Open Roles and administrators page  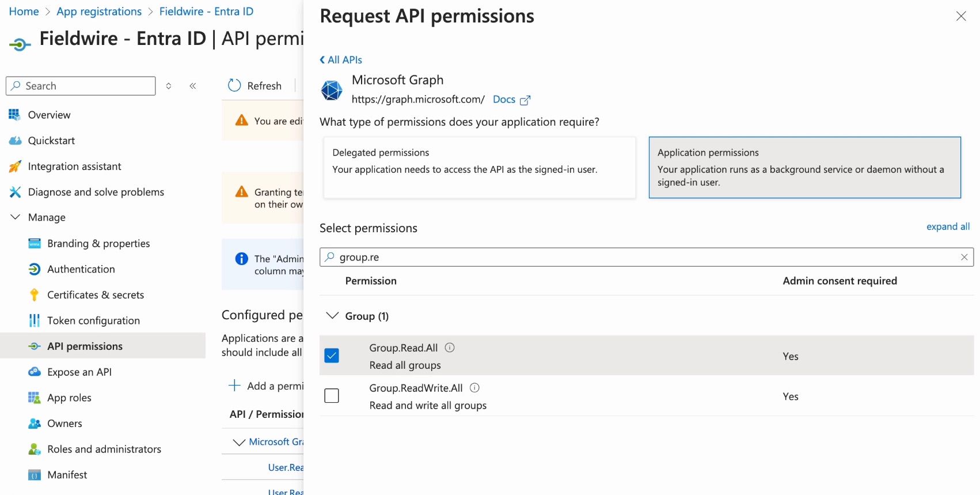point(103,449)
